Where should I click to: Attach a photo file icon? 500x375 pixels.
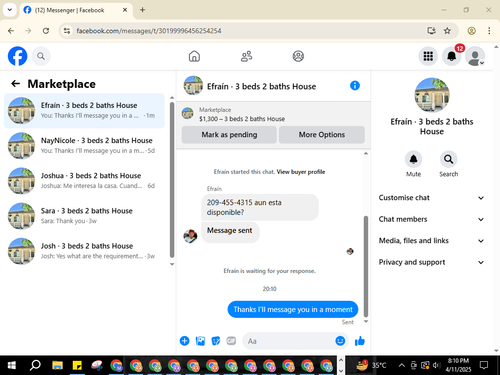tap(200, 341)
